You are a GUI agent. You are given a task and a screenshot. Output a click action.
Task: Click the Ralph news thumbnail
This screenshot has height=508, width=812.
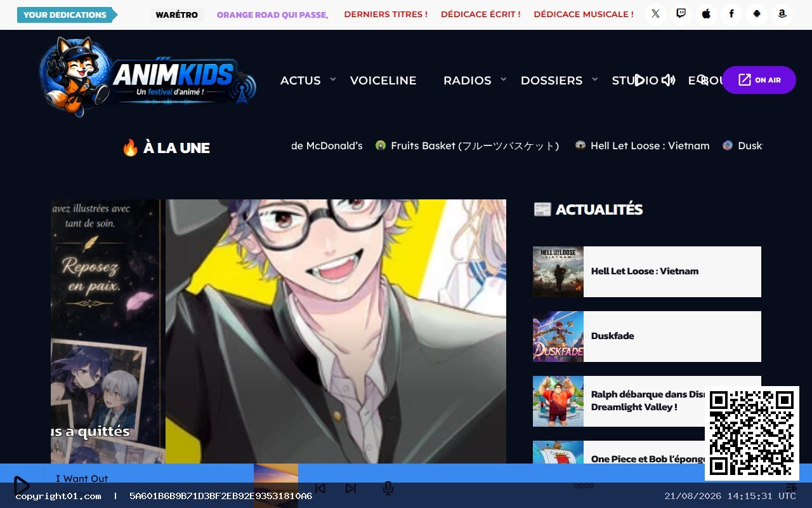pyautogui.click(x=558, y=401)
